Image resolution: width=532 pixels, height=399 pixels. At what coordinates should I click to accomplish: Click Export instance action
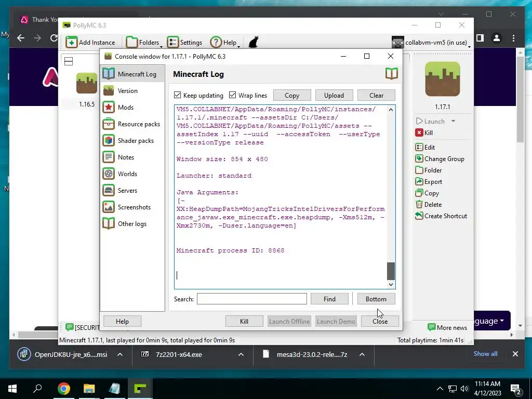tap(429, 182)
